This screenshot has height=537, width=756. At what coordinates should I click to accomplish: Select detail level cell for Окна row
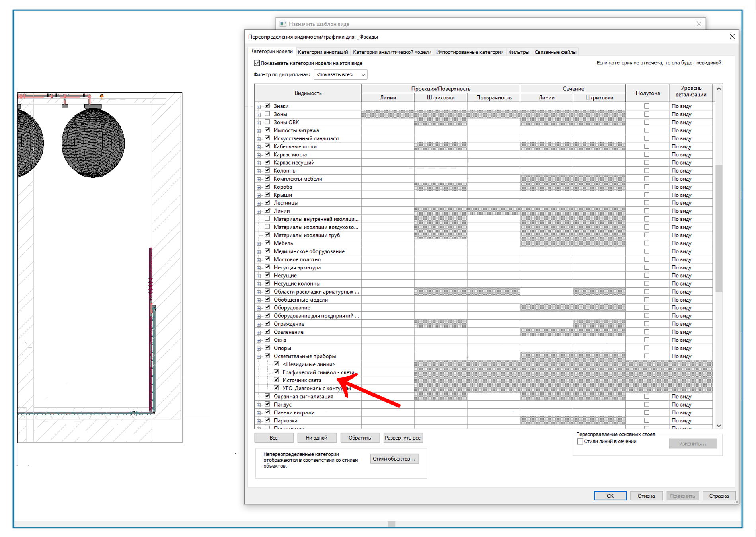click(691, 340)
